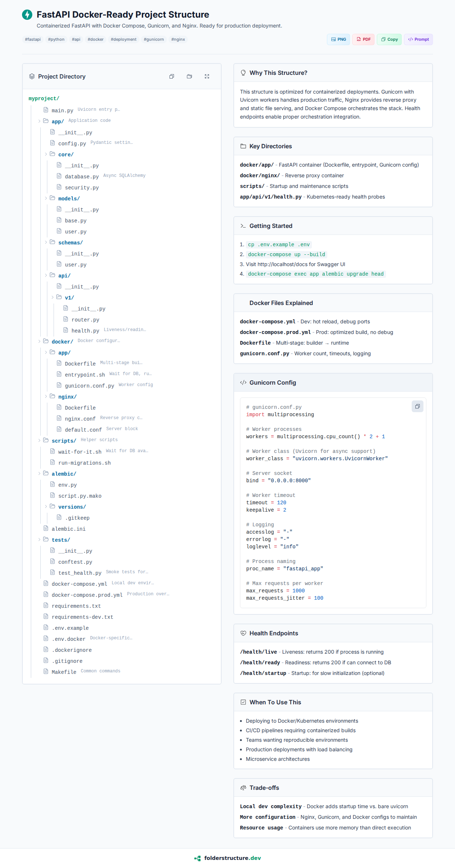Viewport: 455px width, 868px height.
Task: Toggle the alembic/ folder chevron
Action: [x=39, y=473]
